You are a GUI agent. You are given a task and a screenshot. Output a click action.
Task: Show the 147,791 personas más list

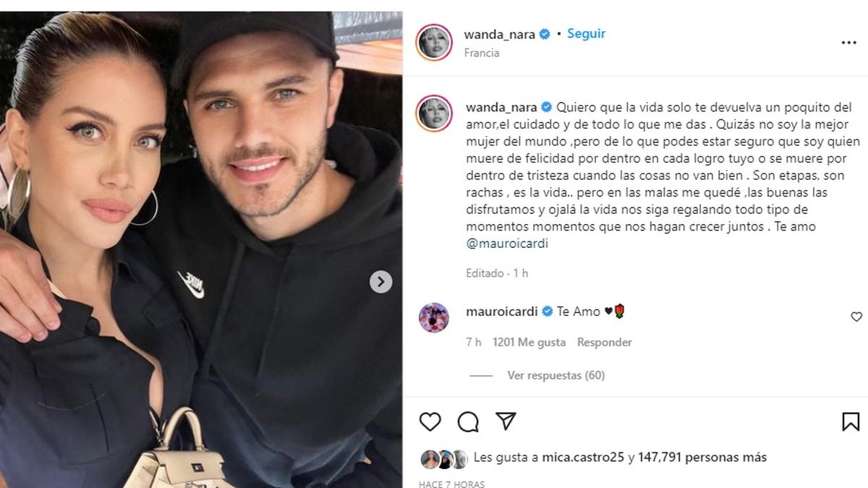click(x=702, y=458)
